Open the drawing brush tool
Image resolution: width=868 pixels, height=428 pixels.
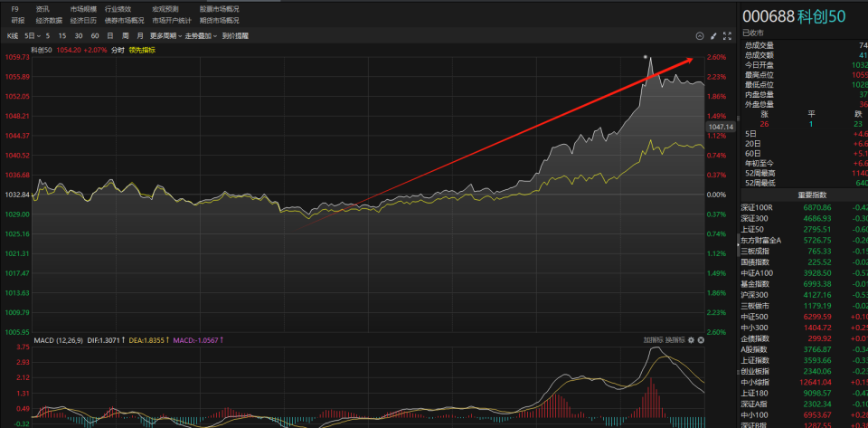713,36
